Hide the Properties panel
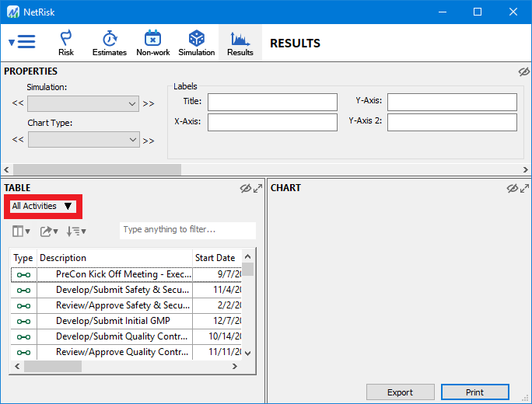This screenshot has height=404, width=532. (523, 71)
